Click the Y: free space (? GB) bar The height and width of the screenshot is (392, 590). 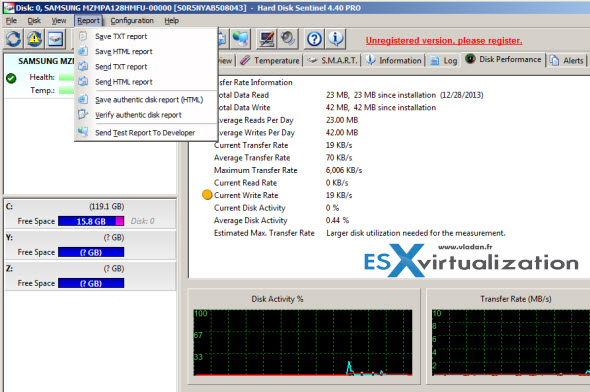[x=91, y=252]
